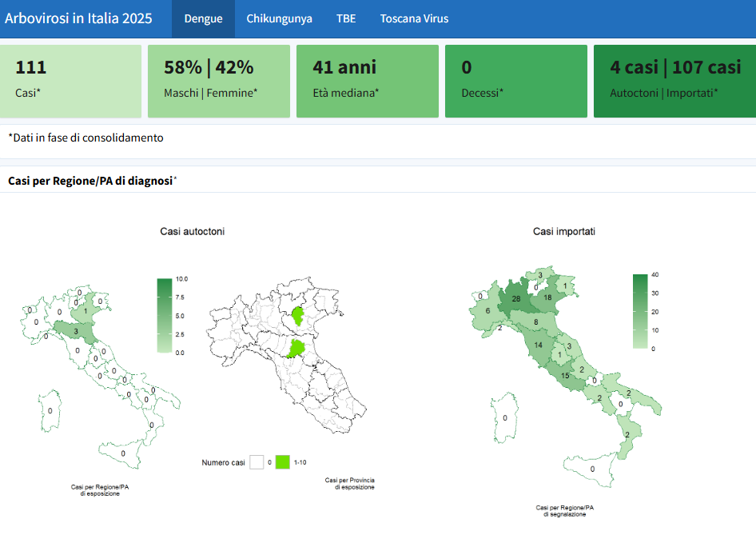
Task: Select the Toscana Virus tab
Action: 414,18
